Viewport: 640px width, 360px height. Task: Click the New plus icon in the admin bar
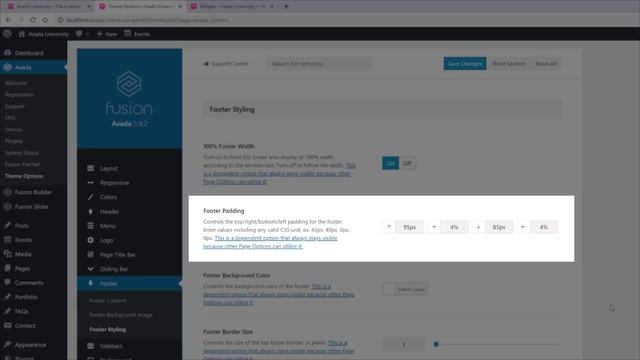(100, 34)
